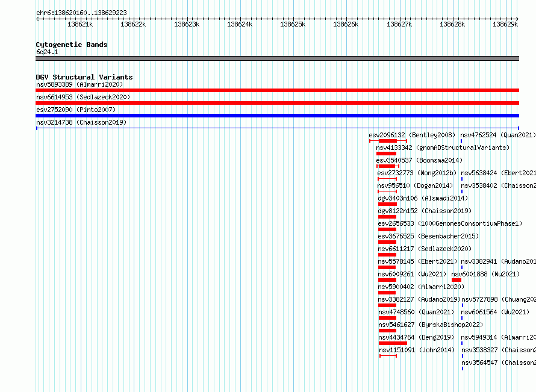The image size is (536, 392).
Task: Click the 138621k ruler position label
Action: click(80, 24)
